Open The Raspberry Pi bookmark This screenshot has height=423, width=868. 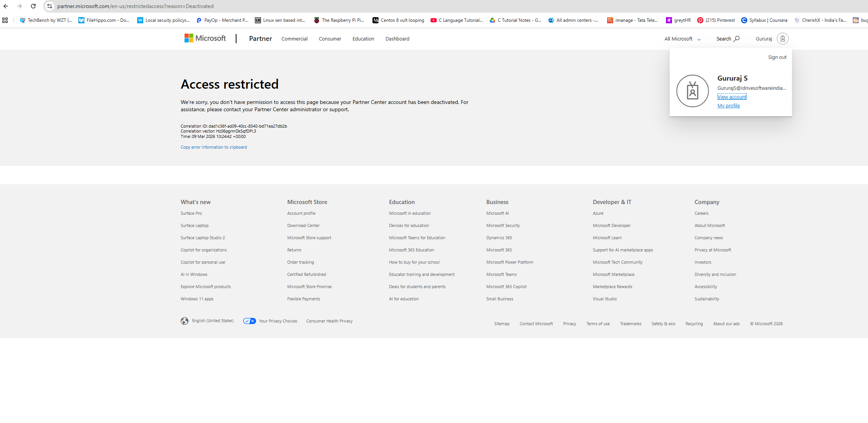339,20
